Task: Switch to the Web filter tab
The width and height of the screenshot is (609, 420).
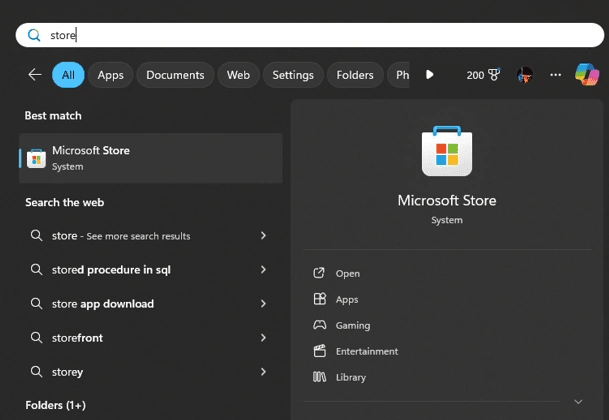Action: point(238,75)
